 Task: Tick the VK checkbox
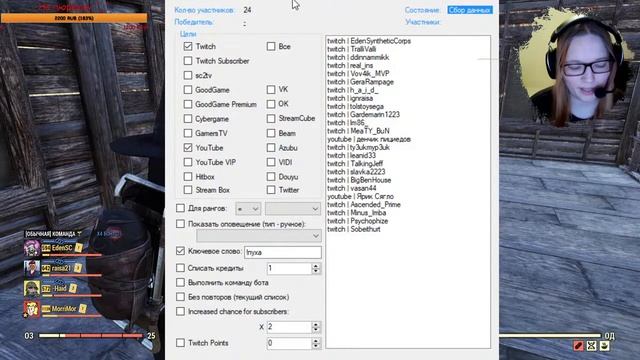[x=271, y=89]
